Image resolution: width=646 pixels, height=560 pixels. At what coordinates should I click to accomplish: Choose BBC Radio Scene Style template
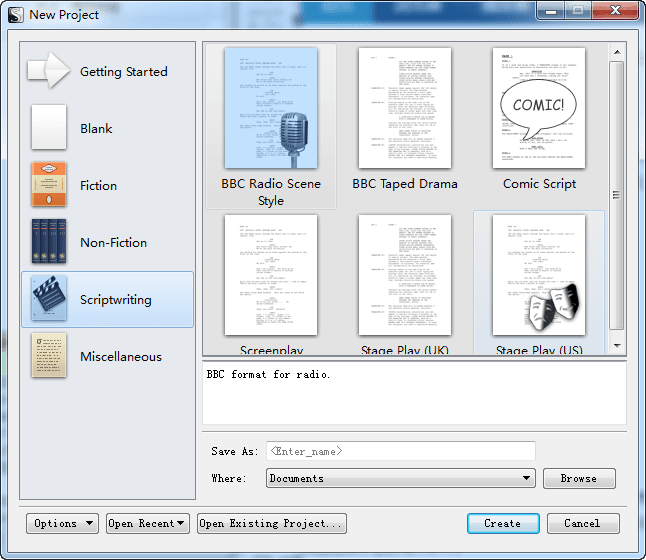pyautogui.click(x=271, y=109)
